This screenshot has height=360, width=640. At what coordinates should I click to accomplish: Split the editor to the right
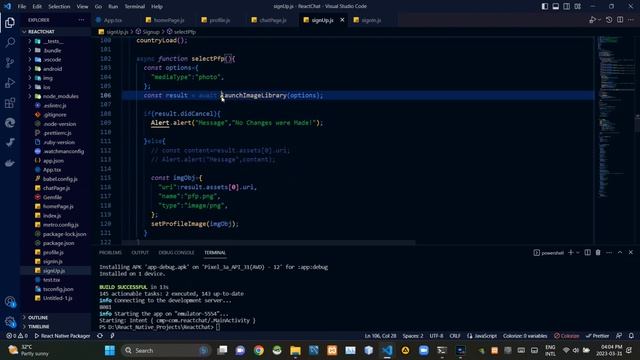click(x=620, y=20)
